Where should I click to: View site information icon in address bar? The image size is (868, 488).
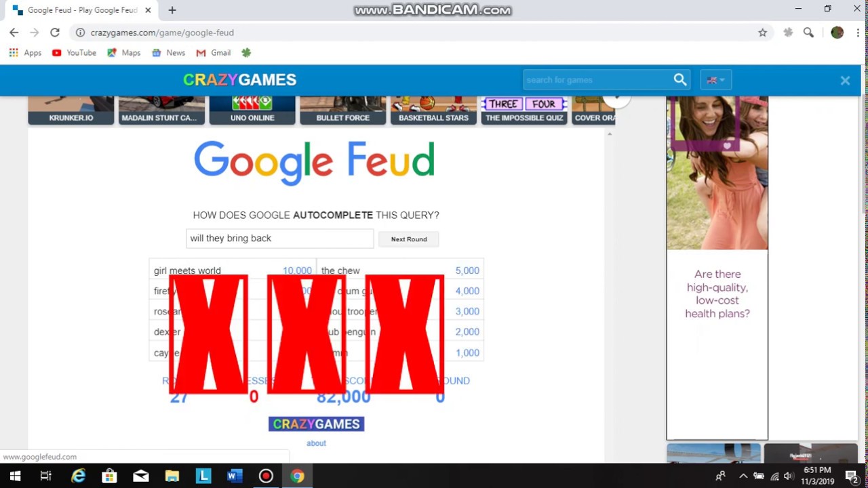(80, 33)
